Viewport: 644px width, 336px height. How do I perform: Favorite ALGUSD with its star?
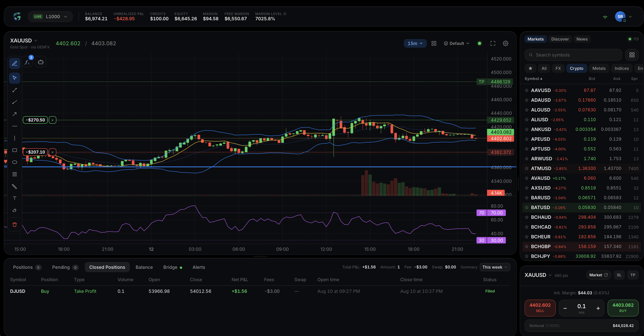[526, 110]
